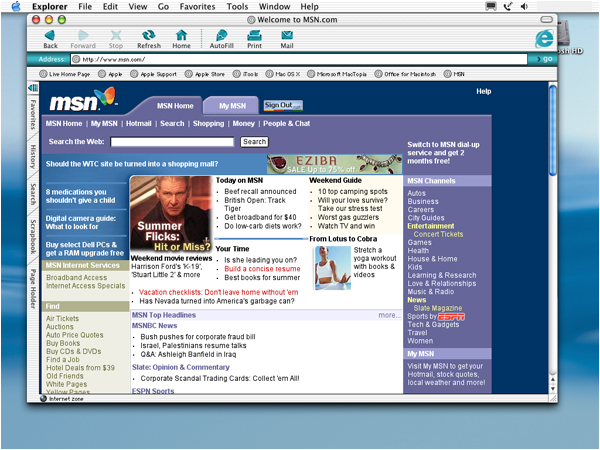
Task: Click the scrollbar up arrow
Action: [x=553, y=380]
